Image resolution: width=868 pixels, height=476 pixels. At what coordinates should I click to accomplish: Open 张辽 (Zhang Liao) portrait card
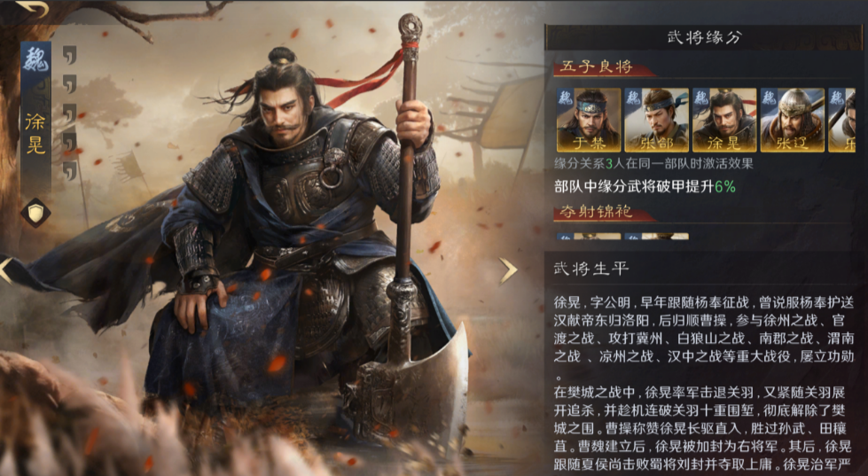click(792, 120)
